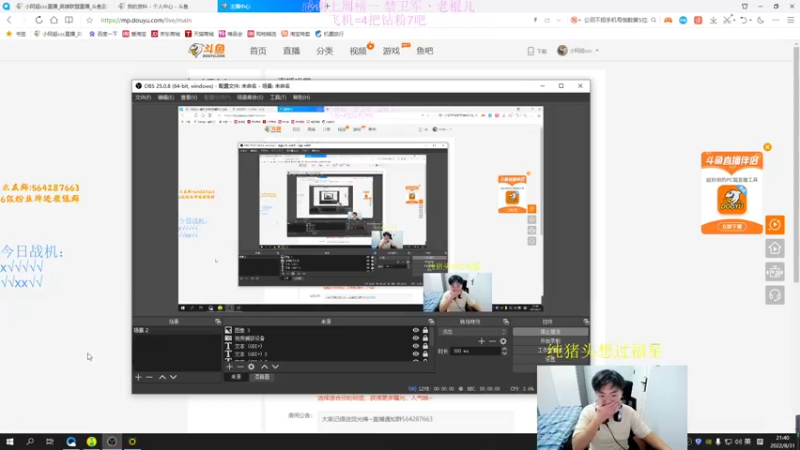The height and width of the screenshot is (450, 800).
Task: Adjust transition duration stepper arrows
Action: click(505, 351)
